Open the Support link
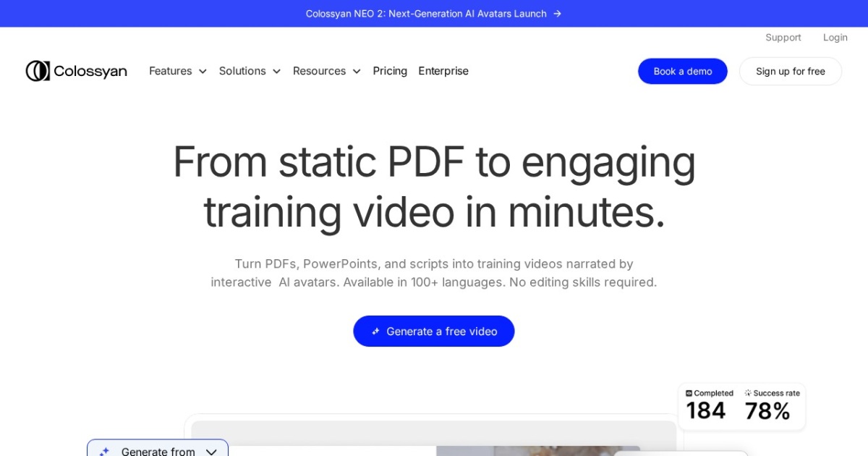 tap(783, 37)
